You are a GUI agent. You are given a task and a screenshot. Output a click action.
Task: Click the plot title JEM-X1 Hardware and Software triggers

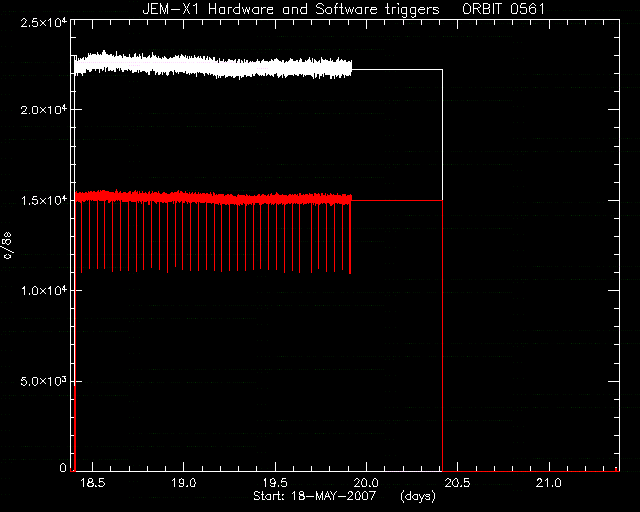point(291,9)
